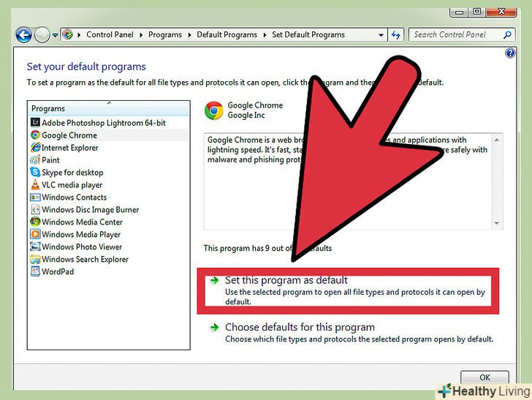This screenshot has width=532, height=400.
Task: Click the Windows Photo Viewer icon
Action: [x=35, y=246]
